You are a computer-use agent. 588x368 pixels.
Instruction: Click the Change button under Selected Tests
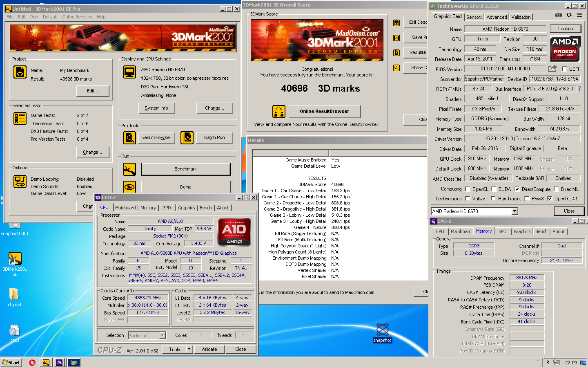click(93, 152)
